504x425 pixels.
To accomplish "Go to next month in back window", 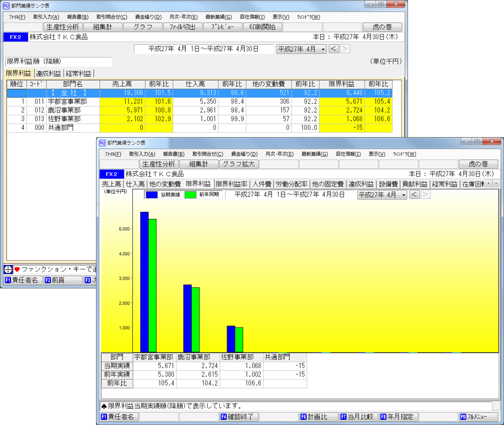I will tap(345, 49).
